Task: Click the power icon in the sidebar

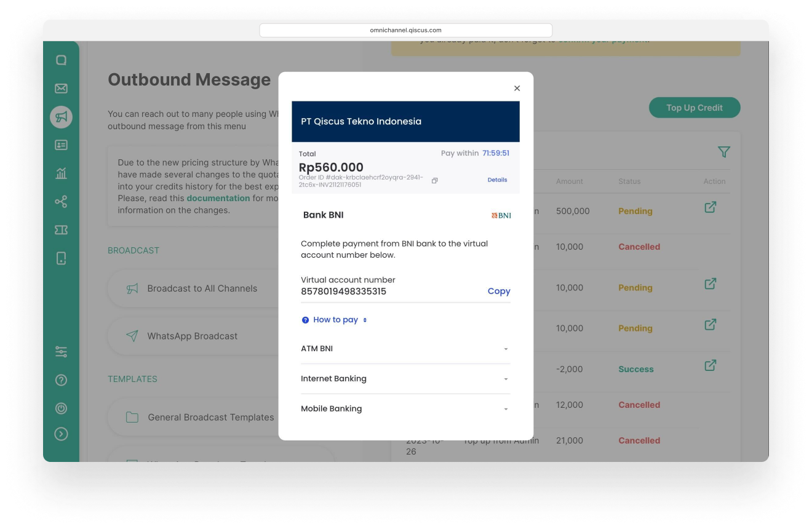Action: pyautogui.click(x=61, y=408)
